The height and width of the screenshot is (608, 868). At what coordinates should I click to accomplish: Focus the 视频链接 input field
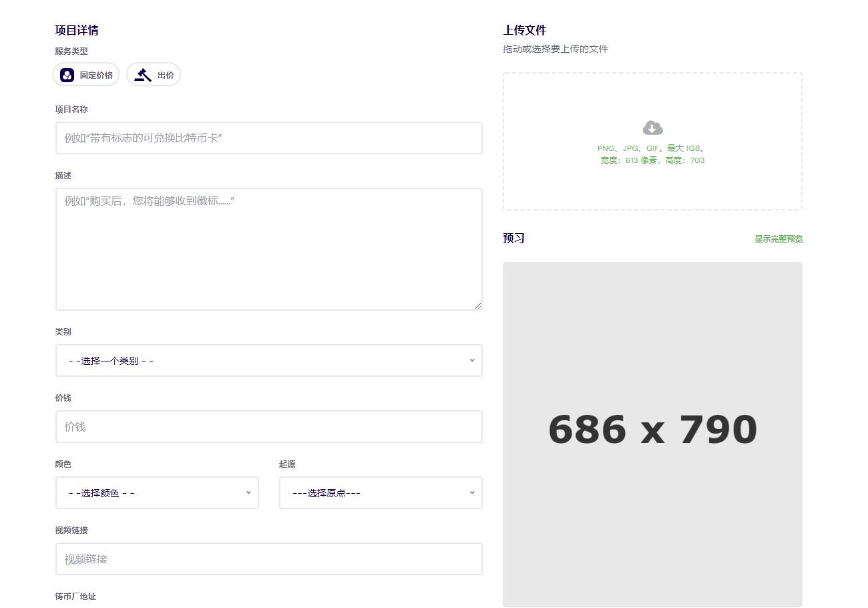click(x=268, y=559)
